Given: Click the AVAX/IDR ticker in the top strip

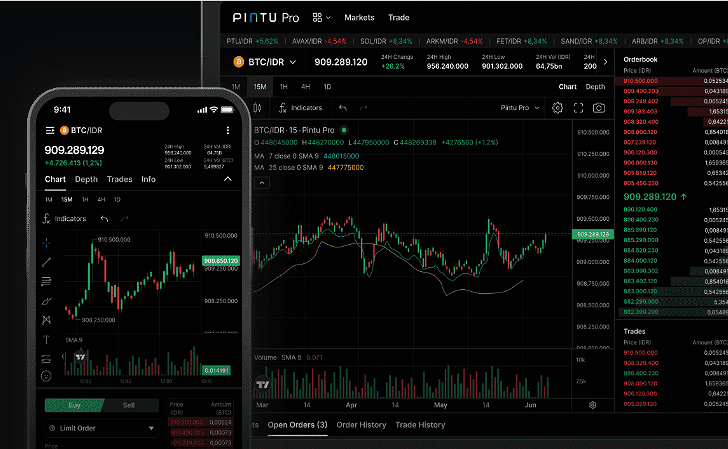Looking at the screenshot, I should (x=319, y=41).
